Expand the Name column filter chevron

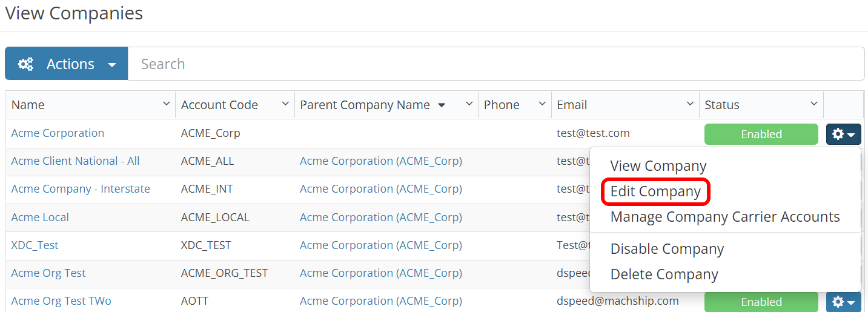point(167,105)
